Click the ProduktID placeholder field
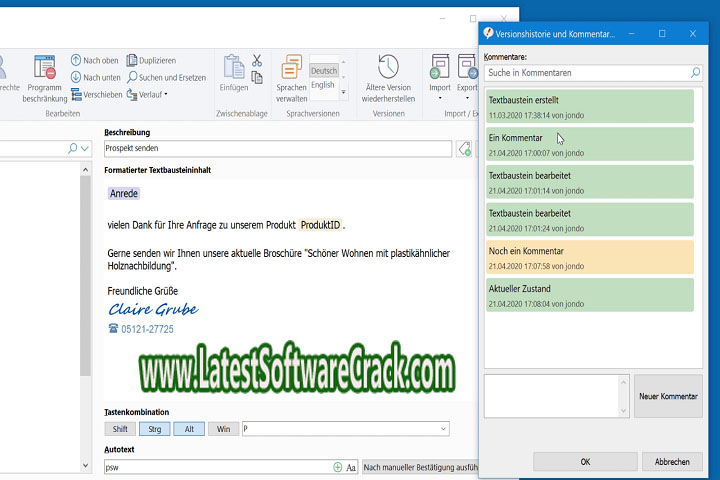 (321, 225)
